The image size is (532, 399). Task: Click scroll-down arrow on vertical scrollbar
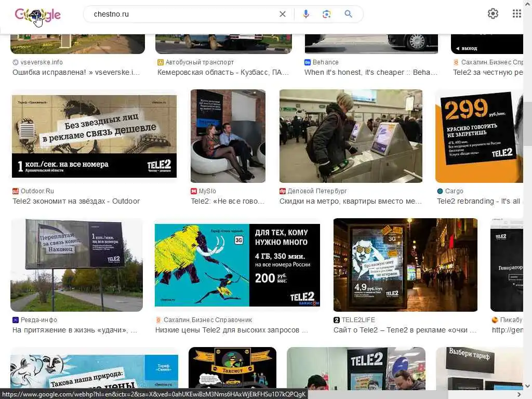click(528, 386)
